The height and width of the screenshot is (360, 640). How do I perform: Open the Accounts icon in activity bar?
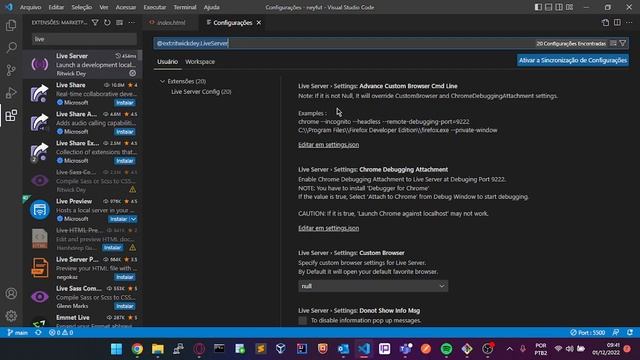point(11,293)
